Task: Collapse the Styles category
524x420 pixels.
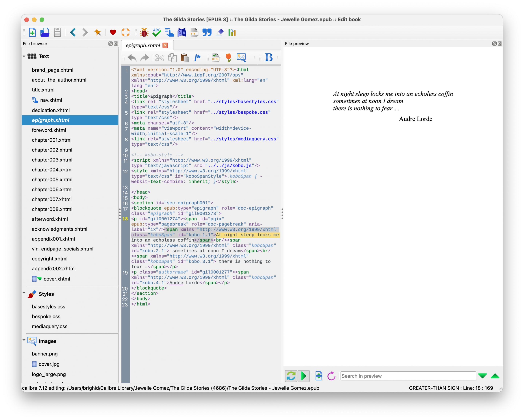Action: click(x=24, y=293)
